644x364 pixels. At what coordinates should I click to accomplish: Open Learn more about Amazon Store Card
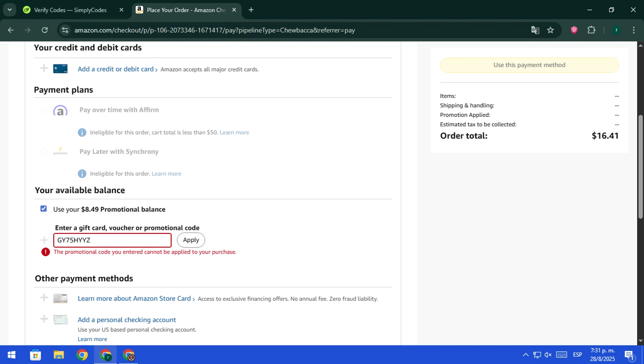(136, 299)
